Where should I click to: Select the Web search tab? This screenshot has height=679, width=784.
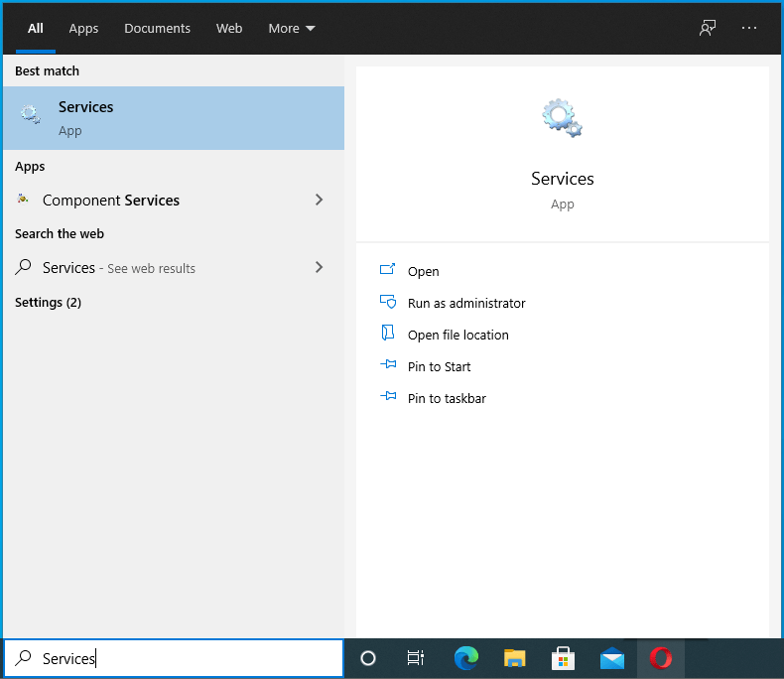tap(229, 28)
